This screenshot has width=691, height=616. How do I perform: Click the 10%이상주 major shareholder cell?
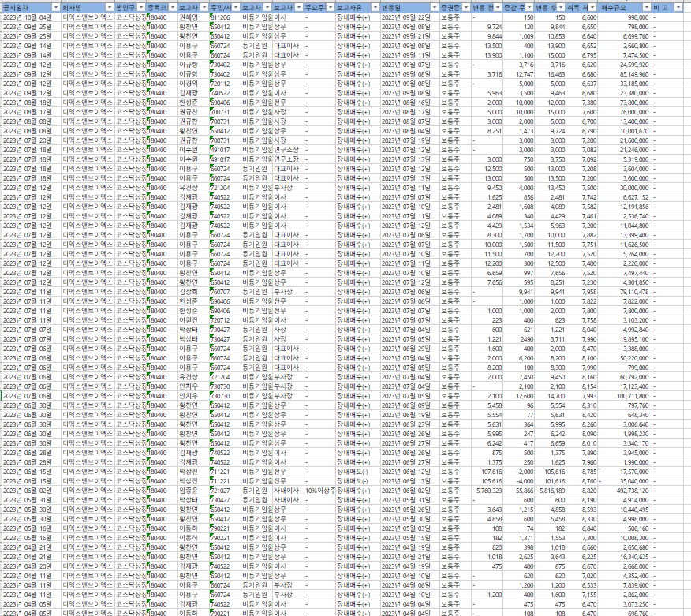(319, 491)
